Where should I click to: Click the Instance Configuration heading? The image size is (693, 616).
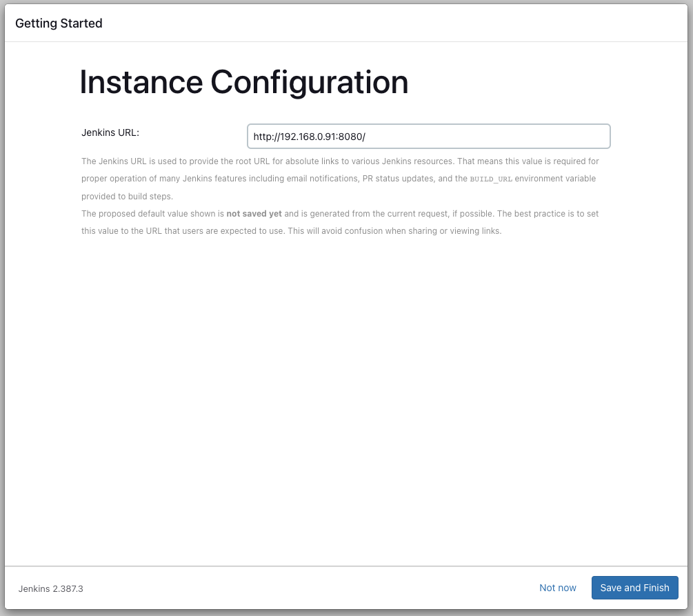[243, 83]
